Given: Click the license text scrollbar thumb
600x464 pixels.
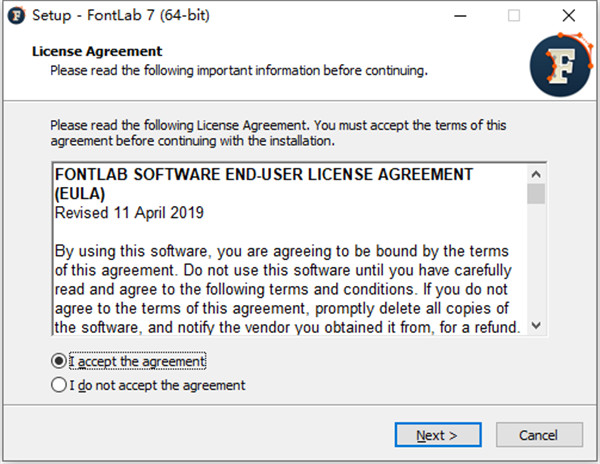Looking at the screenshot, I should [x=536, y=193].
